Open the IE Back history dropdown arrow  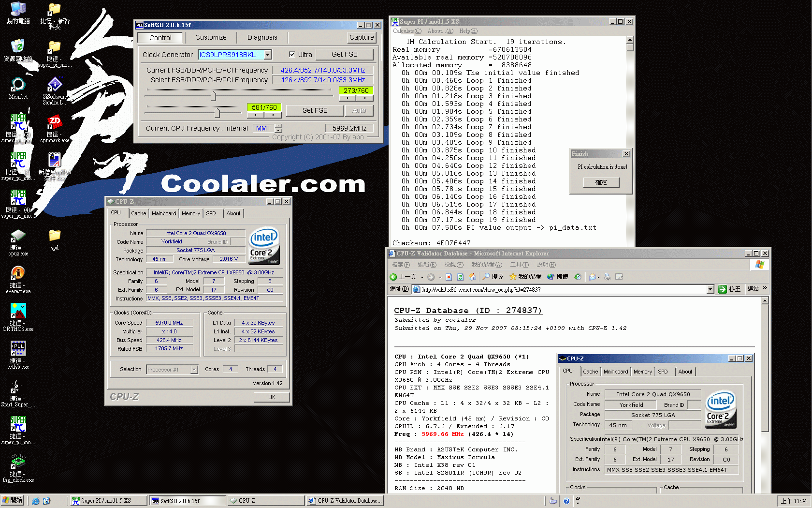click(x=422, y=277)
